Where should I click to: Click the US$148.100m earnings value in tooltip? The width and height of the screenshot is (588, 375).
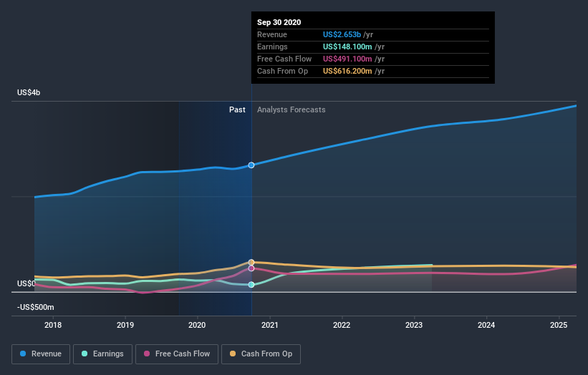pyautogui.click(x=347, y=47)
